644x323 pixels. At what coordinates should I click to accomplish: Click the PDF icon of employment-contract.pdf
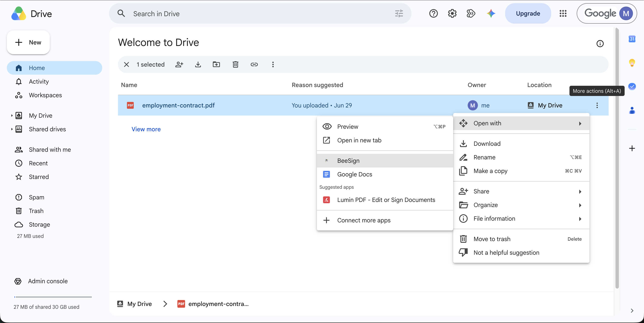tap(130, 105)
